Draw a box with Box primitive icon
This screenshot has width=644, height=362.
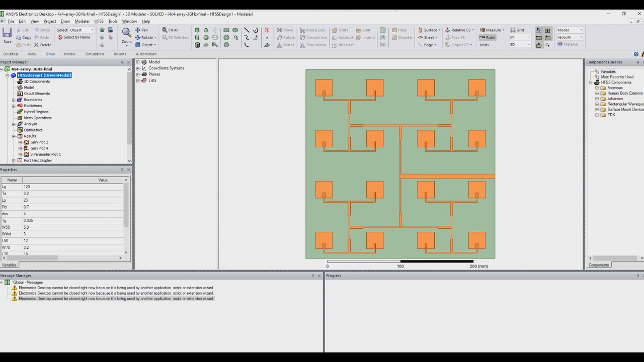click(x=197, y=30)
